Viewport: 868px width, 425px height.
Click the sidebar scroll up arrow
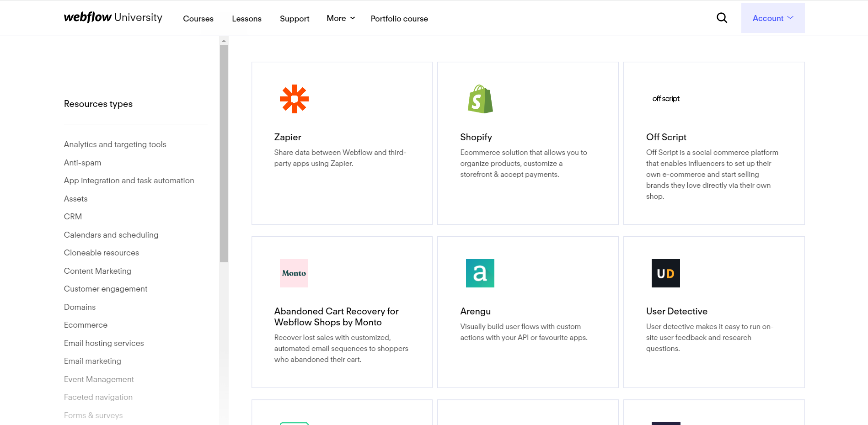click(x=224, y=41)
